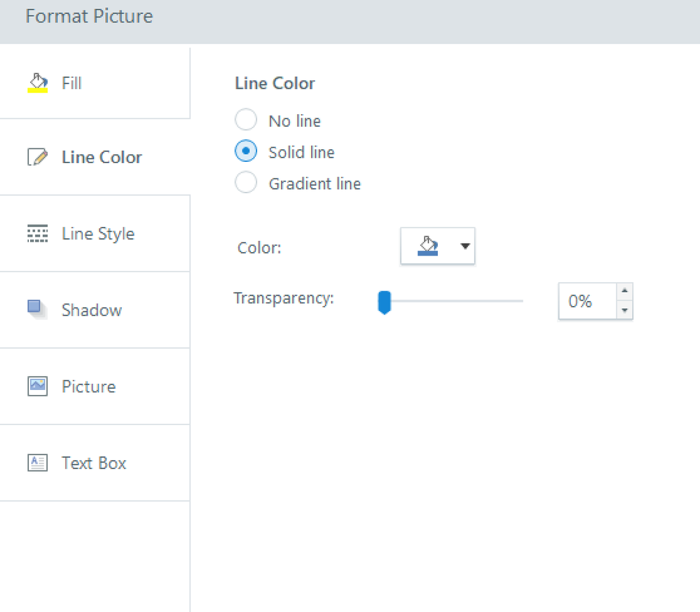Go to the Shadow tab
Screen dimensions: 700x612
click(x=92, y=310)
